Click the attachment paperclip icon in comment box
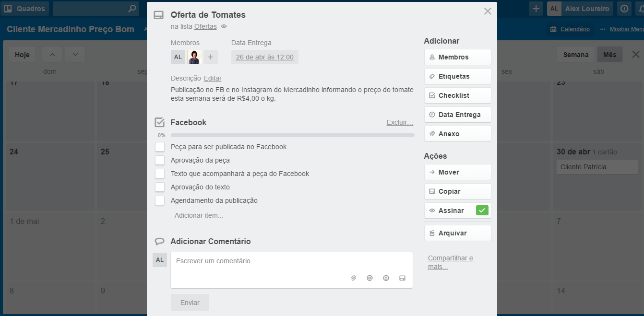The width and height of the screenshot is (644, 316). click(x=354, y=278)
